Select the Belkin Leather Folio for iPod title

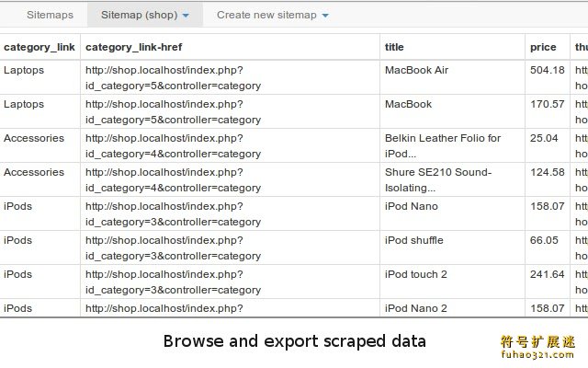pyautogui.click(x=443, y=145)
